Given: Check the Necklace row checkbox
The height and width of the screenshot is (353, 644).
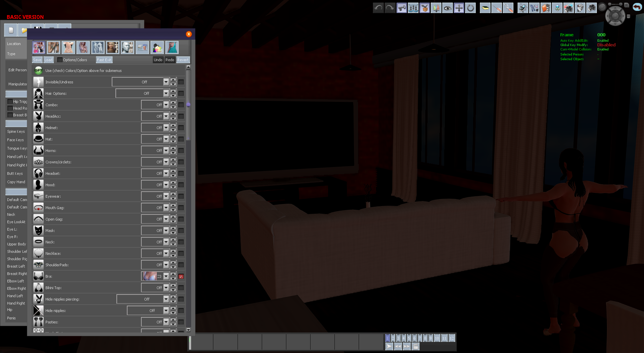Looking at the screenshot, I should pos(181,253).
